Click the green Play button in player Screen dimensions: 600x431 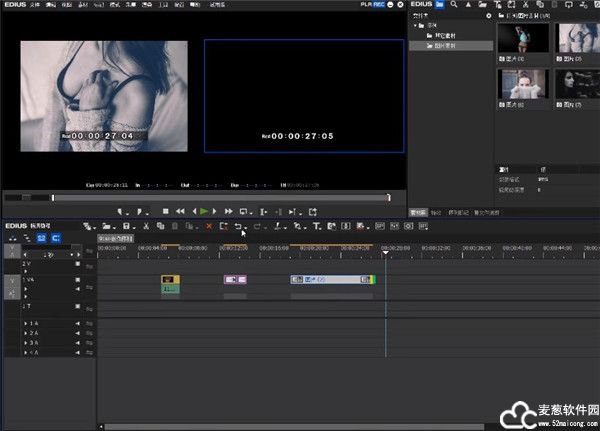204,211
